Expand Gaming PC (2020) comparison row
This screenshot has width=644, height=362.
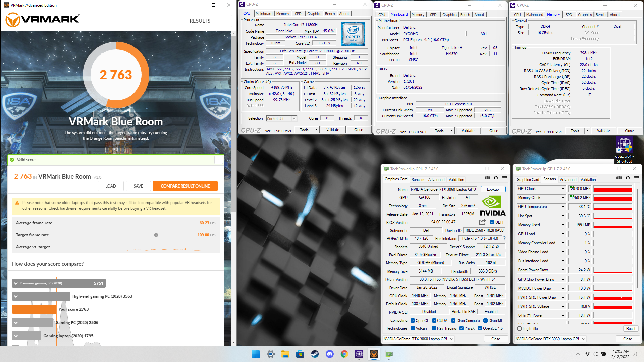pos(16,323)
